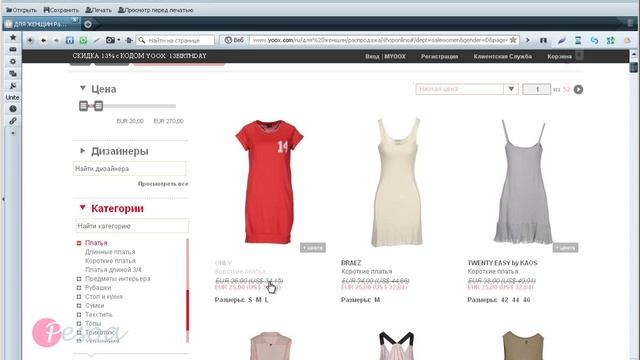This screenshot has height=360, width=640.
Task: Open the gear Widgets panel in sidebar
Action: pyautogui.click(x=13, y=61)
